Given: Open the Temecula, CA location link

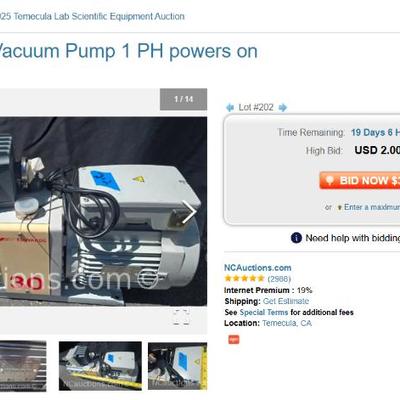Looking at the screenshot, I should tap(287, 323).
